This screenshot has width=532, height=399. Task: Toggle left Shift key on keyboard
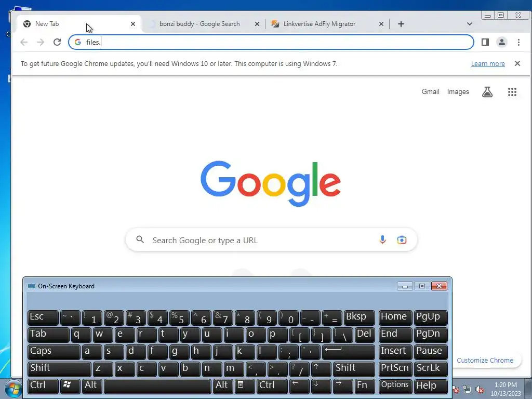pos(59,369)
